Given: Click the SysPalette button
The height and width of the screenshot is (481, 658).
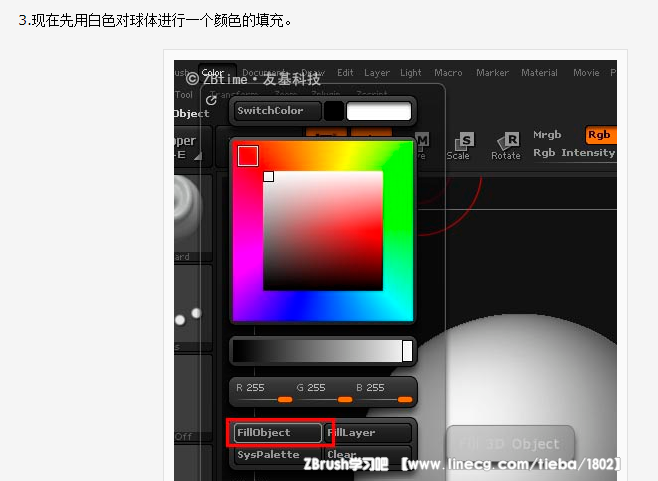Looking at the screenshot, I should tap(277, 455).
